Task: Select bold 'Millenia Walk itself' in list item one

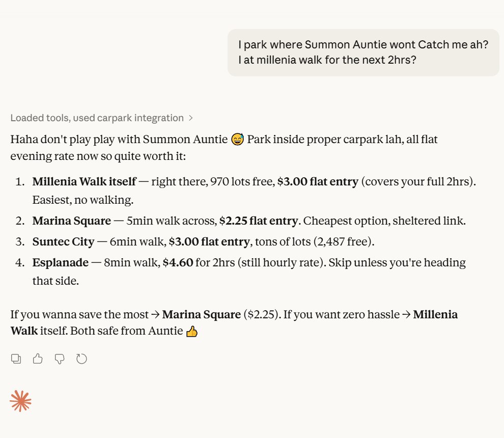Action: [84, 181]
